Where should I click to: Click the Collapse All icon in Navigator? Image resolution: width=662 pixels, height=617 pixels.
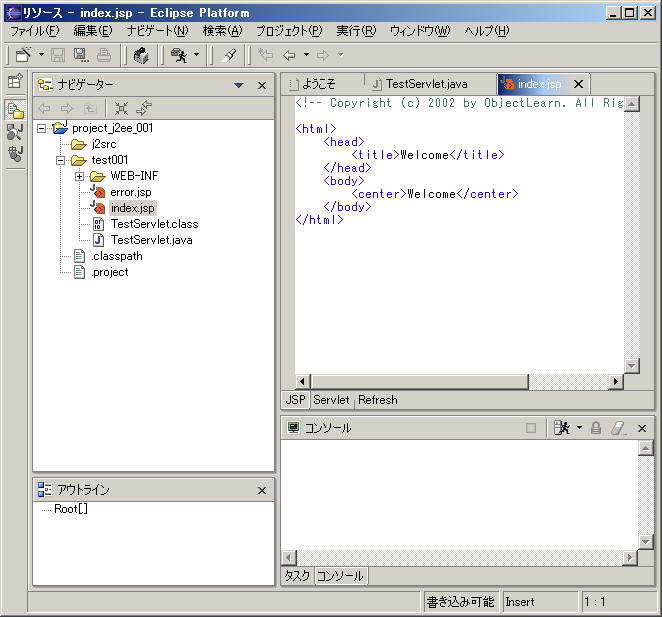click(x=121, y=108)
